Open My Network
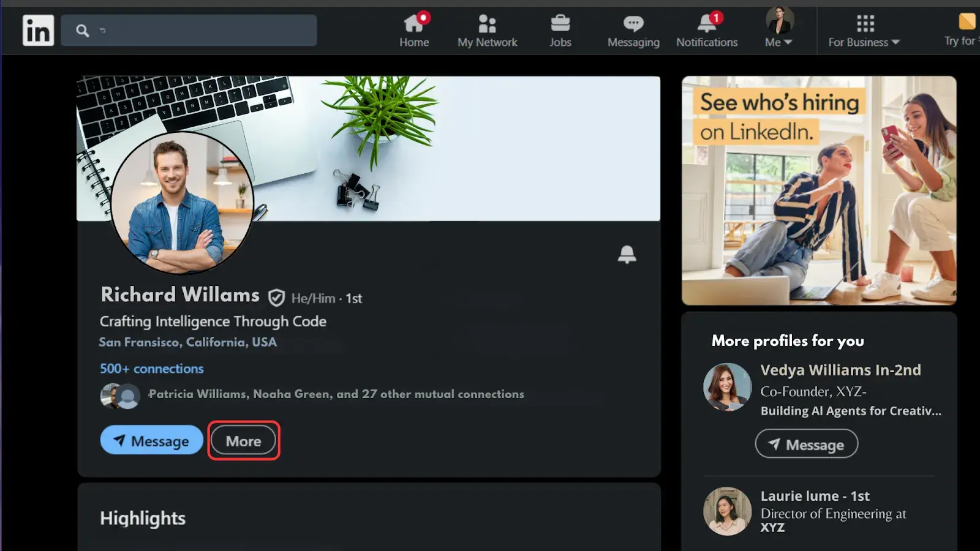Screen dimensions: 980x551 coord(488,31)
